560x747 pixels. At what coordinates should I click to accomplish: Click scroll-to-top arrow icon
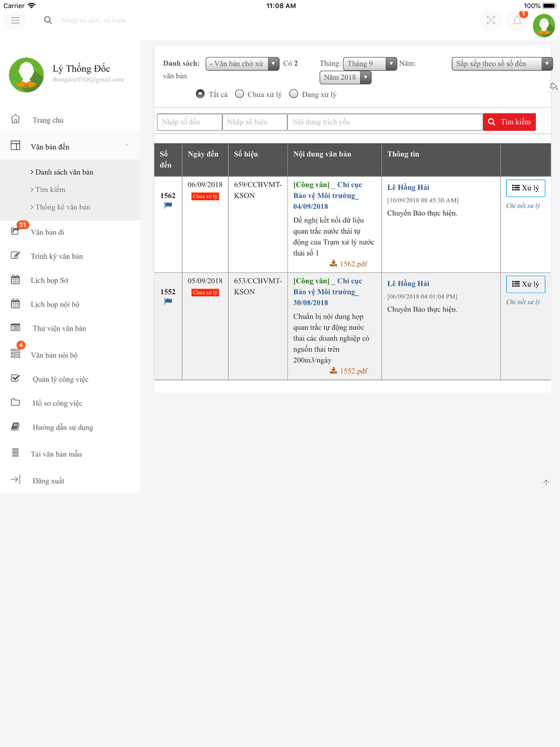pos(546,483)
